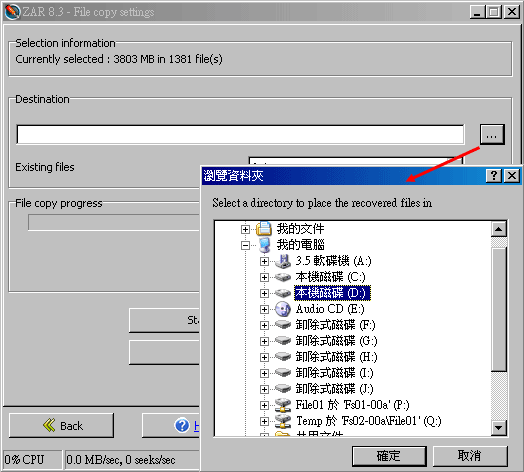Cancel the folder dialog with 取消
Viewport: 524px width, 472px height.
470,456
